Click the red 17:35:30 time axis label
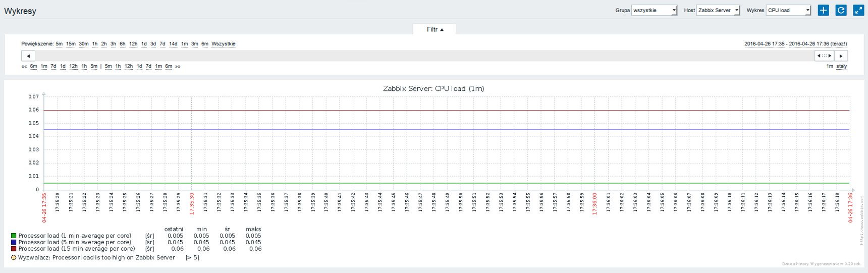Screen dimensions: 868x273 tap(192, 204)
